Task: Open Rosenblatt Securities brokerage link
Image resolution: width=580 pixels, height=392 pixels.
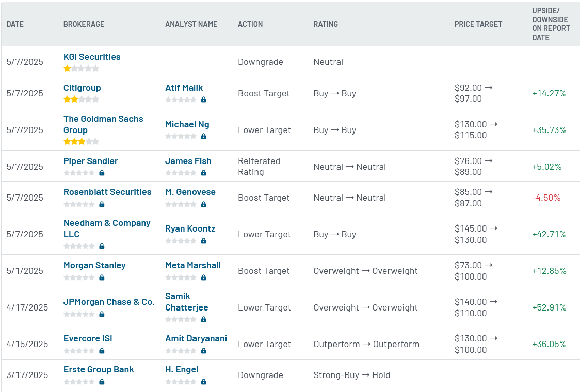Action: click(107, 192)
